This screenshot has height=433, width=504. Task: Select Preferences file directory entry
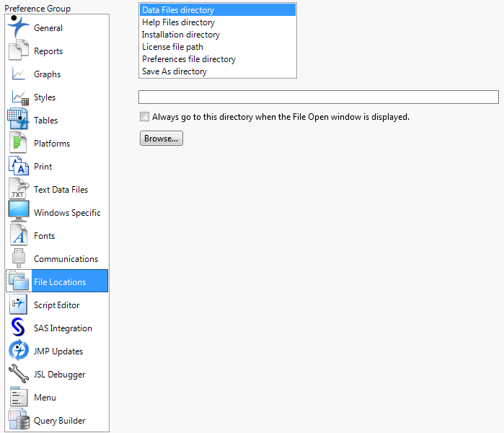[x=218, y=59]
